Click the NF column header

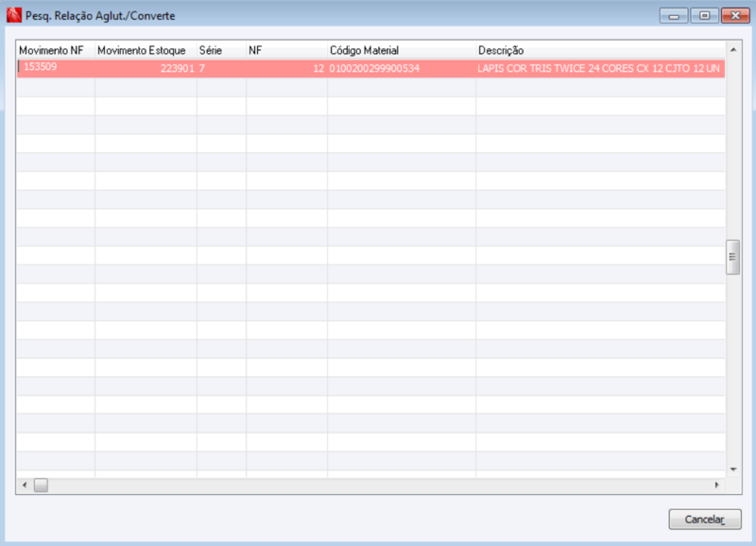286,50
